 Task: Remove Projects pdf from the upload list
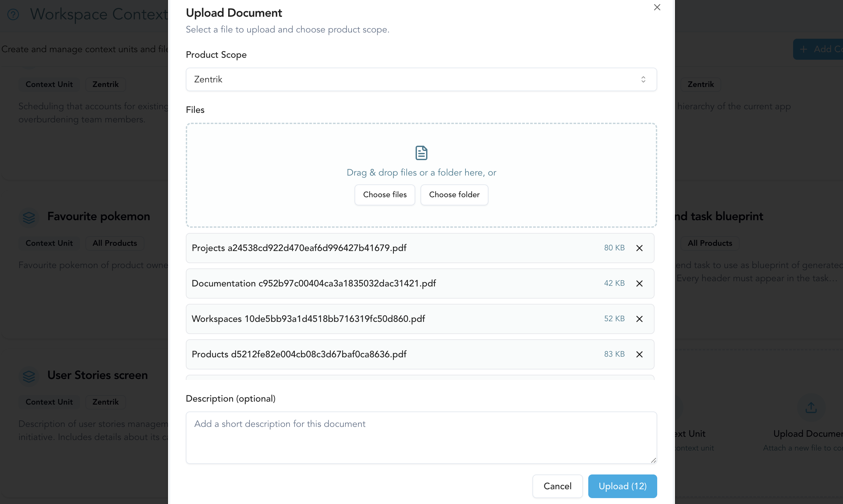[x=639, y=248]
